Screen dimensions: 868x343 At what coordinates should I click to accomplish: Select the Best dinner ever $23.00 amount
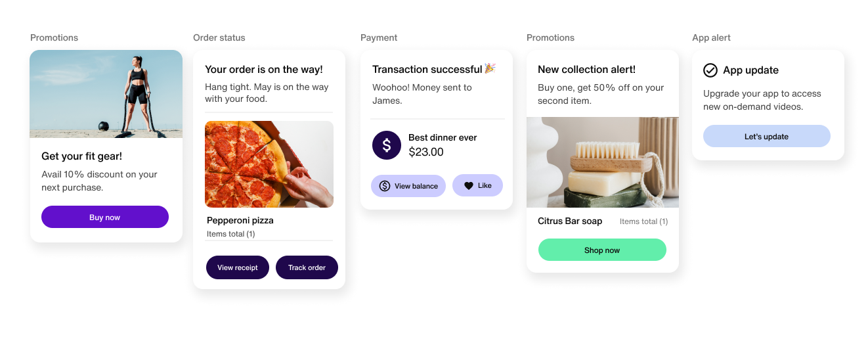(426, 152)
